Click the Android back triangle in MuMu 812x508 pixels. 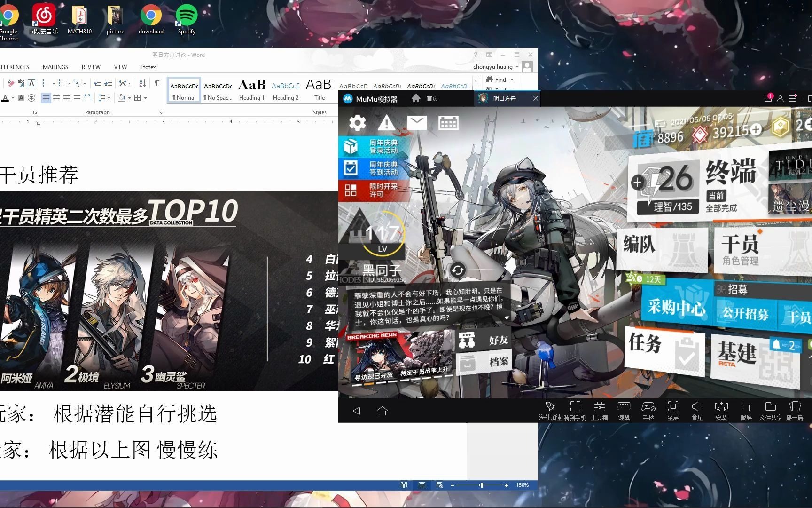(357, 411)
